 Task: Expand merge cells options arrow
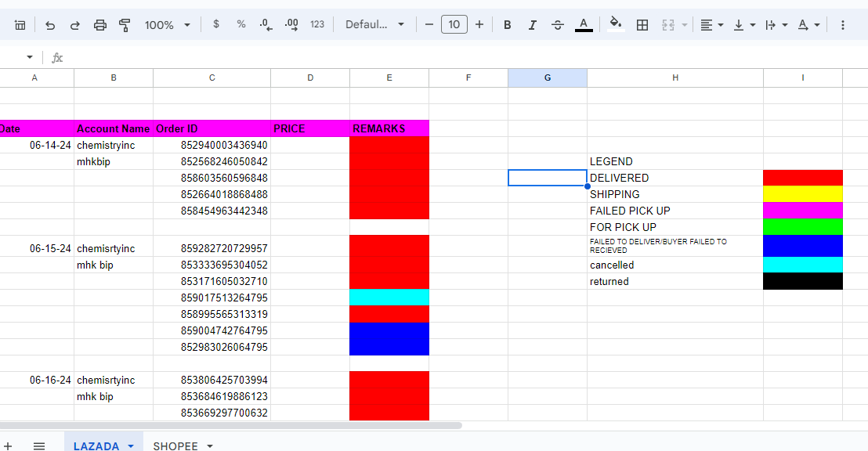click(685, 25)
